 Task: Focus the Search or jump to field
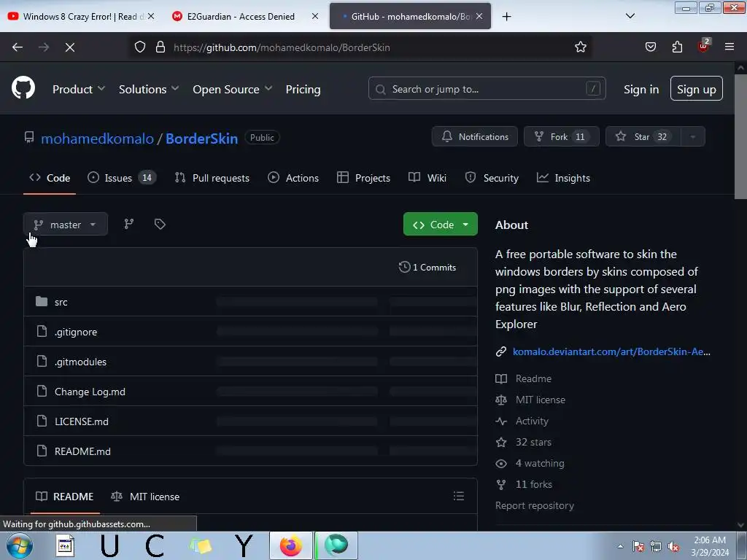point(487,88)
